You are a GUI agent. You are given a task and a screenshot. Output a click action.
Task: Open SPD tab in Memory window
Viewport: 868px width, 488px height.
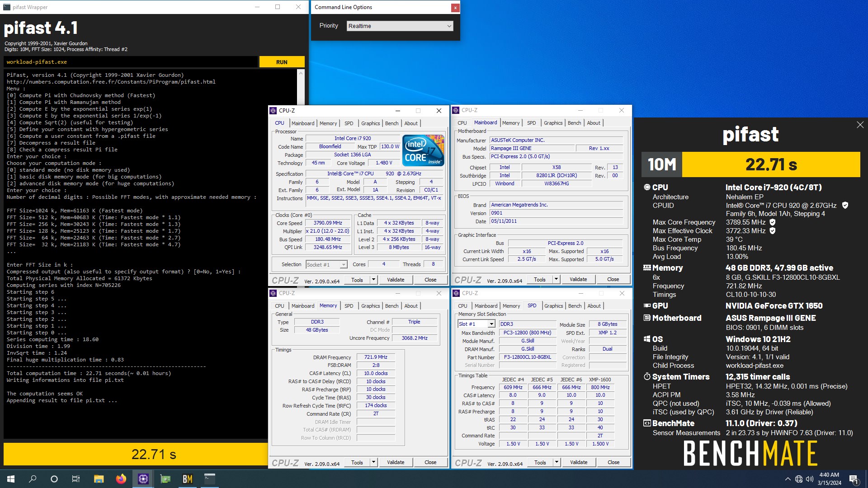349,306
